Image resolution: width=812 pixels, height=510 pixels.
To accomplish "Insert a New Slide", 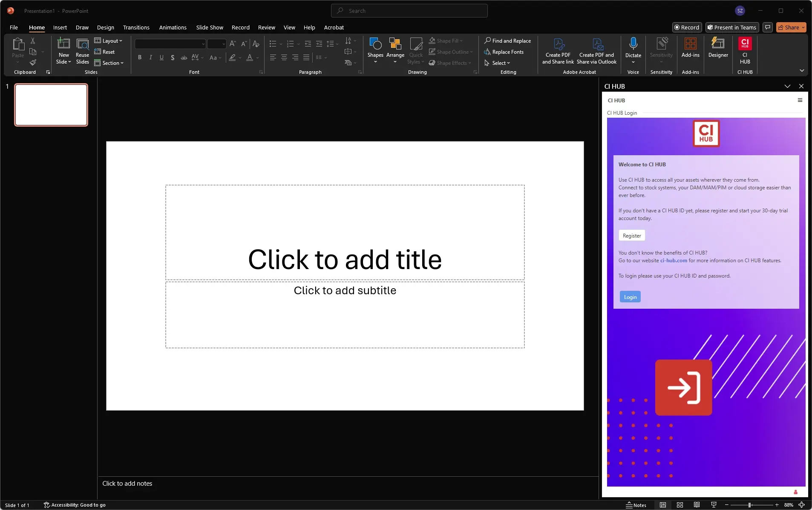I will [x=63, y=50].
